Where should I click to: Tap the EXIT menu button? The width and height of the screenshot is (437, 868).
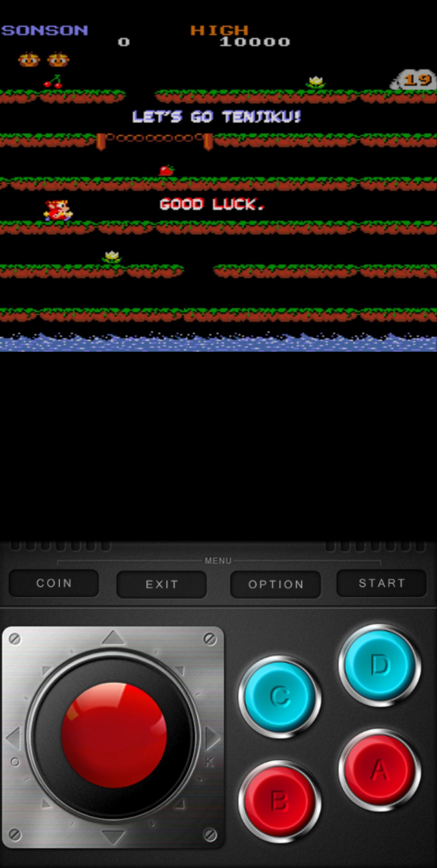coord(162,584)
